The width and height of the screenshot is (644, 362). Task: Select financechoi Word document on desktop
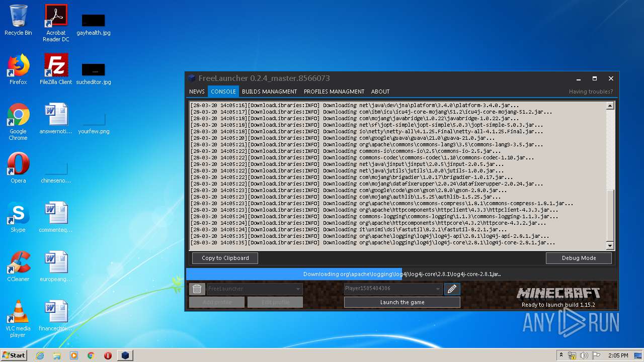56,316
